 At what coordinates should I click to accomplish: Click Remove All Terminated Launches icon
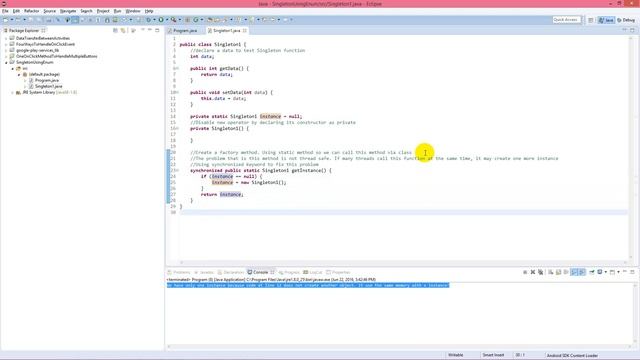click(541, 272)
